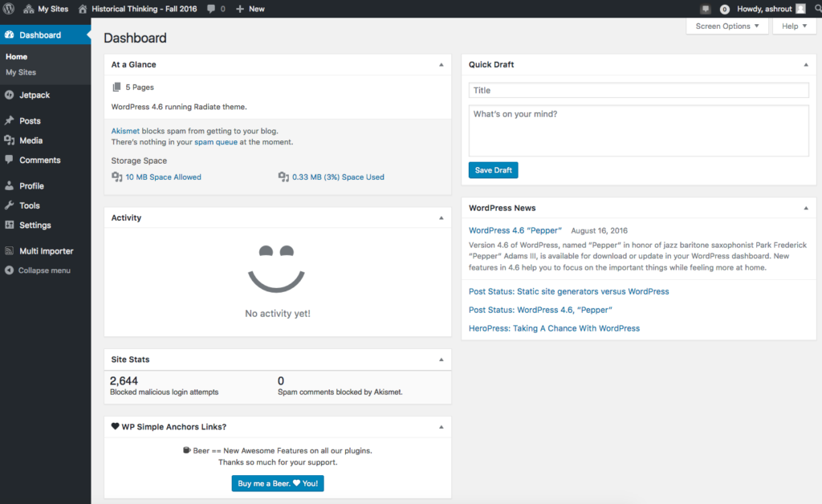Image resolution: width=822 pixels, height=504 pixels.
Task: Open the Screen Options dropdown
Action: (727, 26)
